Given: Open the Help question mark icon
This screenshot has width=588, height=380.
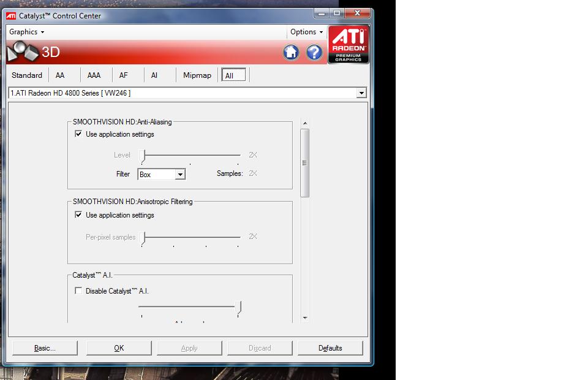Looking at the screenshot, I should 314,52.
